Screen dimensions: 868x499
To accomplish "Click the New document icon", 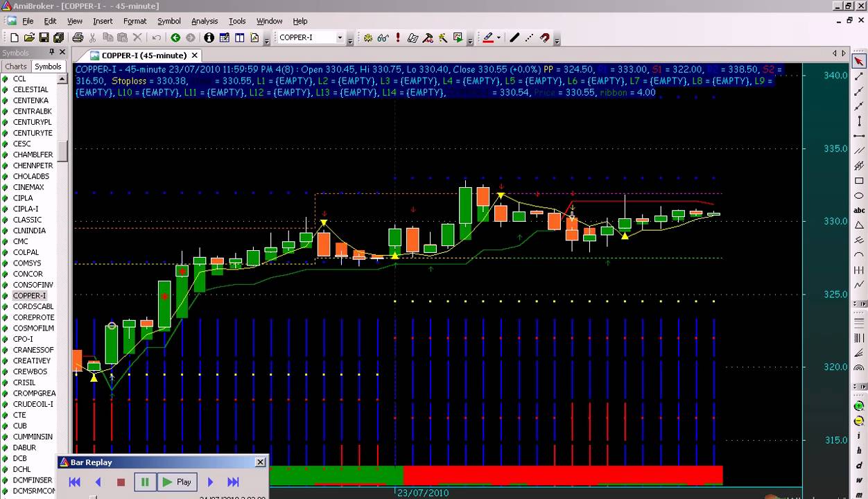I will pyautogui.click(x=14, y=37).
